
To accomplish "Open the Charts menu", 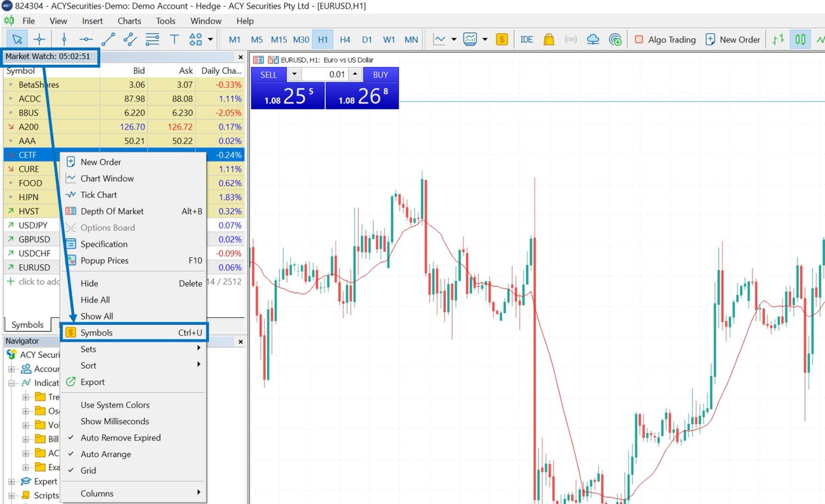I will coord(129,21).
